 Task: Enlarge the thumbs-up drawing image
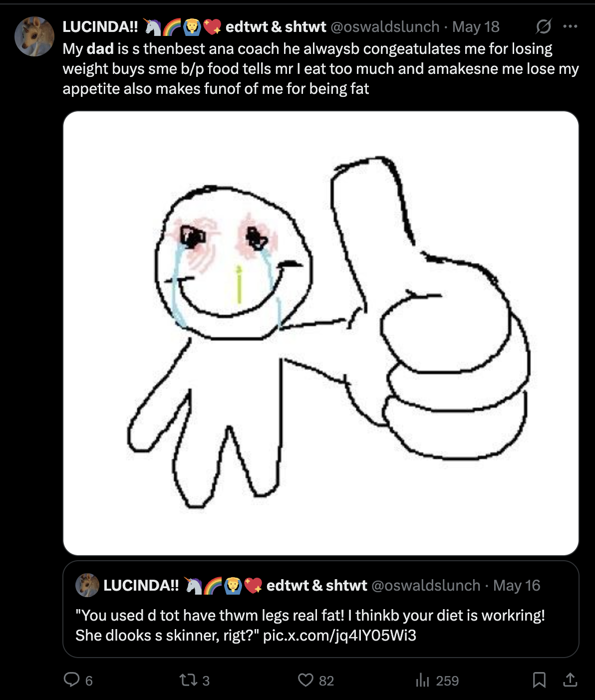[321, 333]
